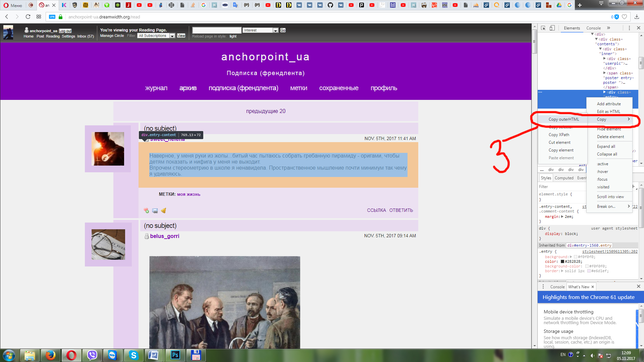Go back with the browser back arrow
The width and height of the screenshot is (644, 362).
[x=7, y=17]
